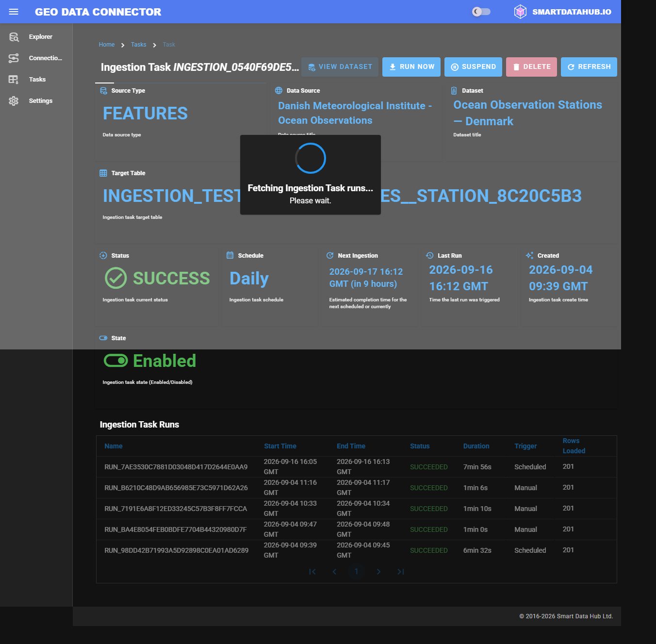Click the Last Run history icon
This screenshot has width=656, height=644.
coord(430,256)
